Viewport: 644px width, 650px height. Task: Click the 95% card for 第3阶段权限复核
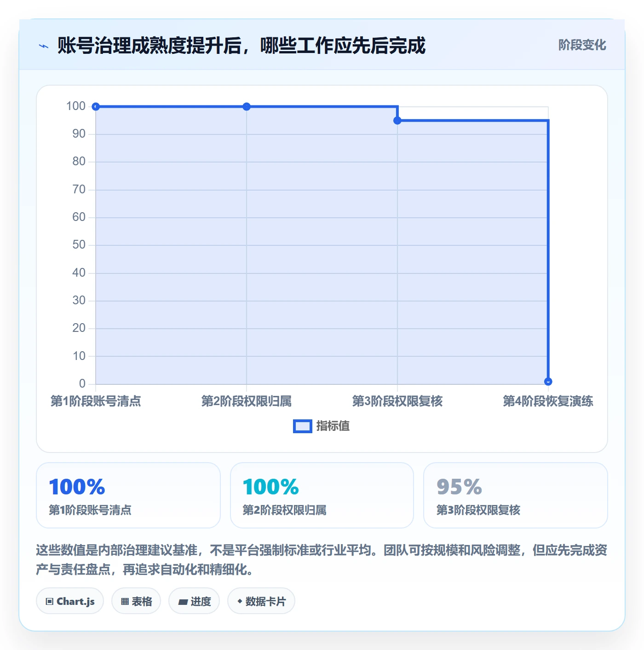[516, 495]
